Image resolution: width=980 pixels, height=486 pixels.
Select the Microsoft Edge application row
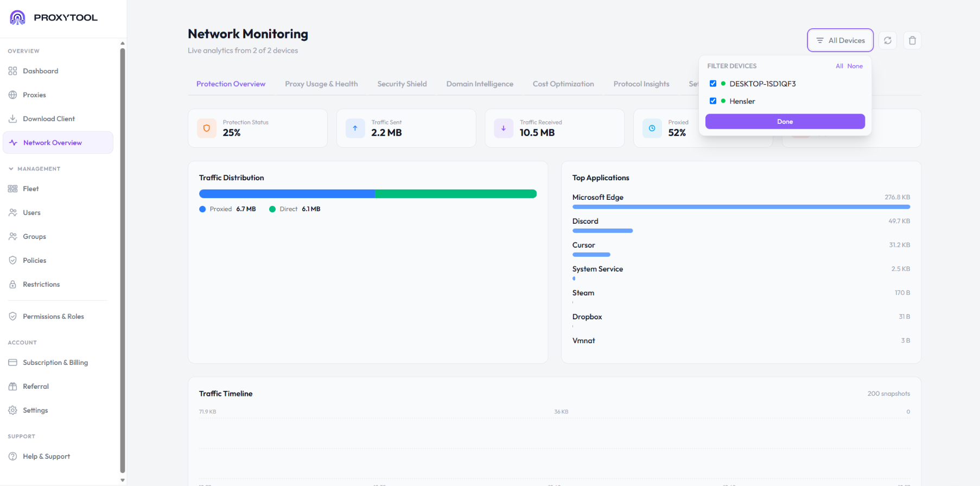click(x=741, y=200)
